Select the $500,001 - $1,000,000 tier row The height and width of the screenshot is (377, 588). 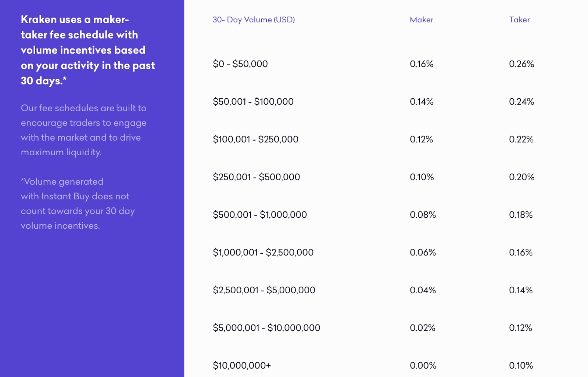(259, 215)
